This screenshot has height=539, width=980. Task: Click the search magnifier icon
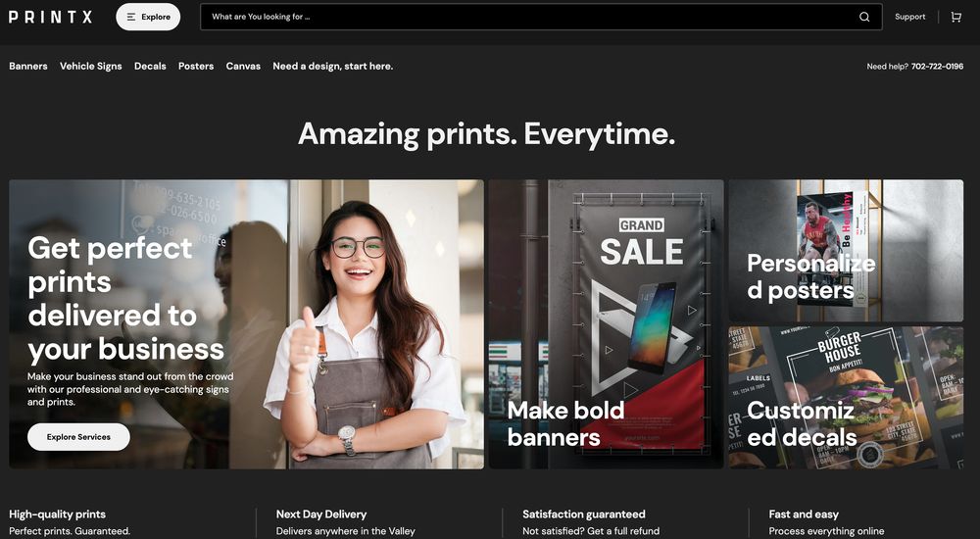click(x=863, y=17)
